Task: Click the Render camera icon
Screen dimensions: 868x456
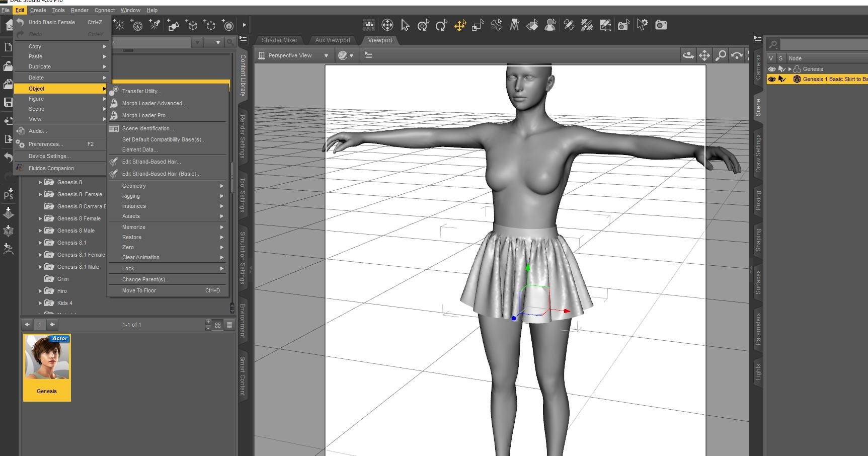Action: [x=661, y=25]
